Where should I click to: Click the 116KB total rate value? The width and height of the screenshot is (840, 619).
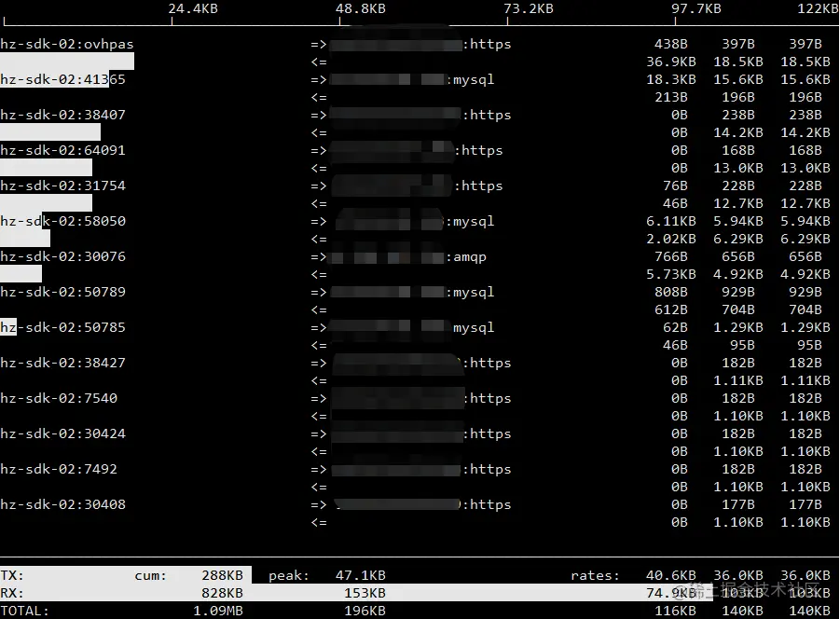[x=675, y=611]
